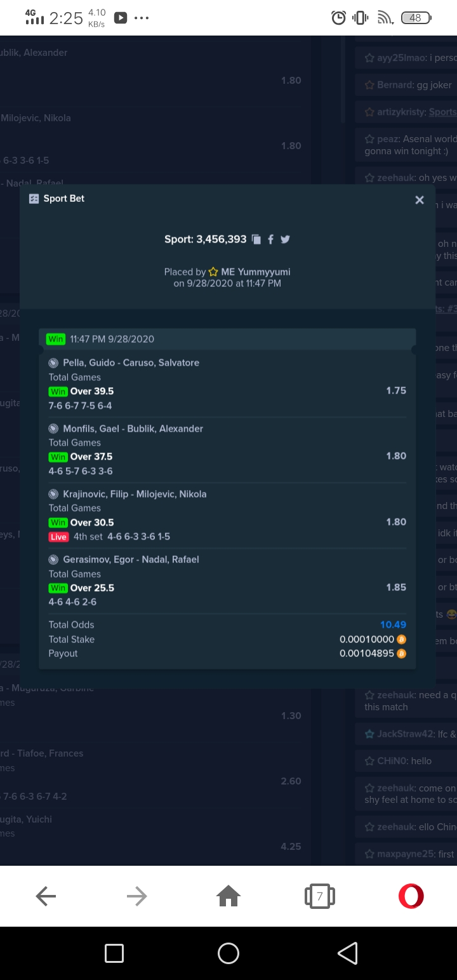The height and width of the screenshot is (980, 457).
Task: Go back with browser back arrow
Action: click(x=46, y=896)
